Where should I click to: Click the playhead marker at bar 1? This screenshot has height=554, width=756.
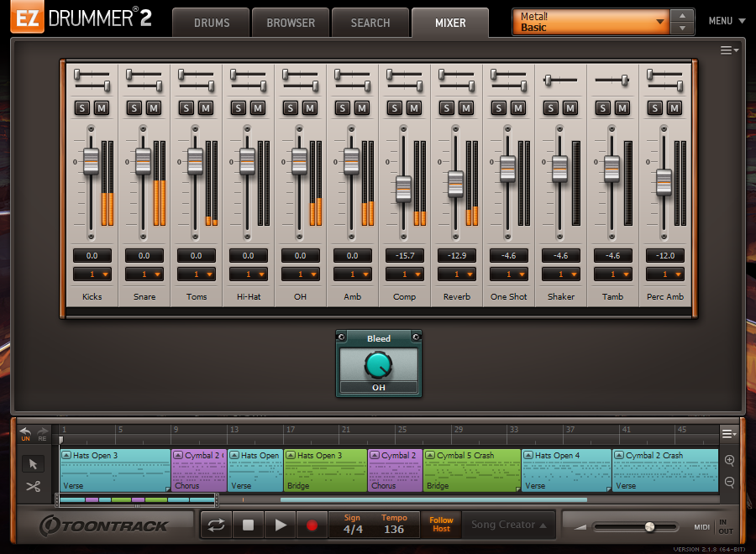pos(61,440)
